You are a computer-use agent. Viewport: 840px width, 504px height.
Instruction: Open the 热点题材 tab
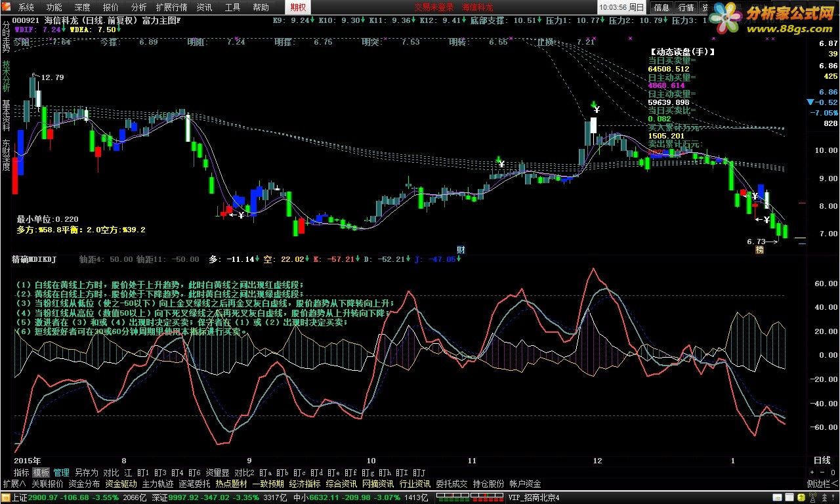click(232, 484)
